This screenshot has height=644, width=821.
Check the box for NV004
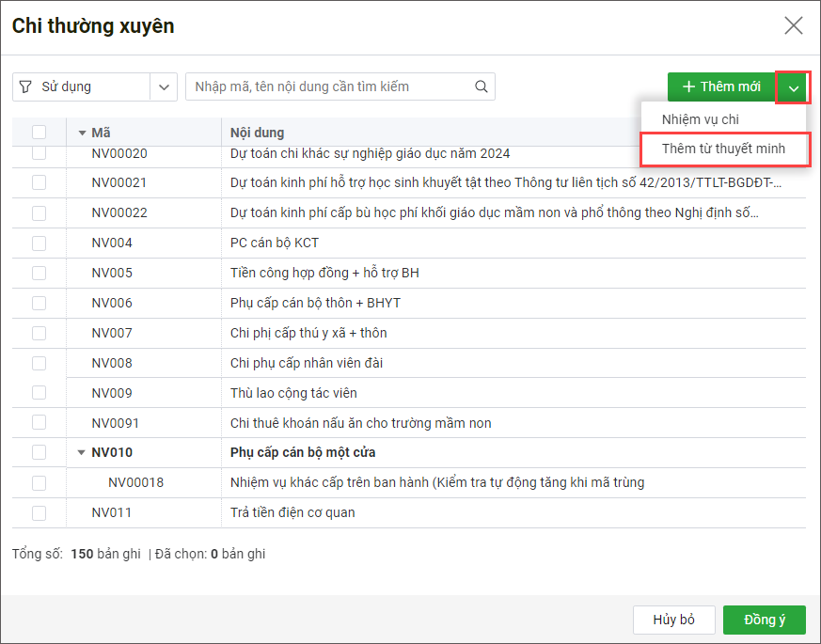[39, 243]
